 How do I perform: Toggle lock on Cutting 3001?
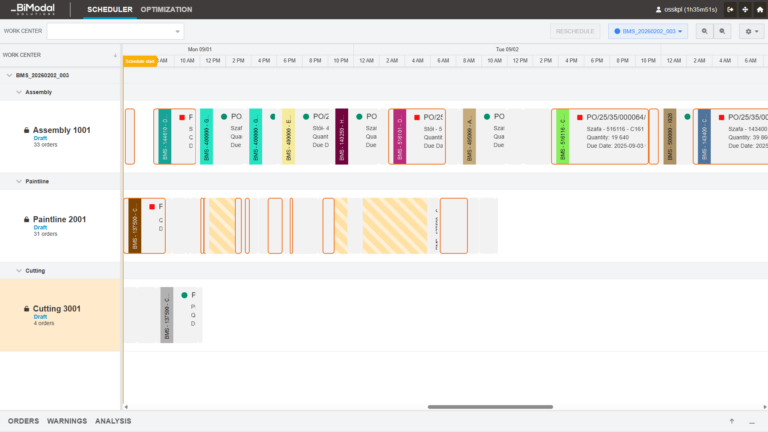27,309
